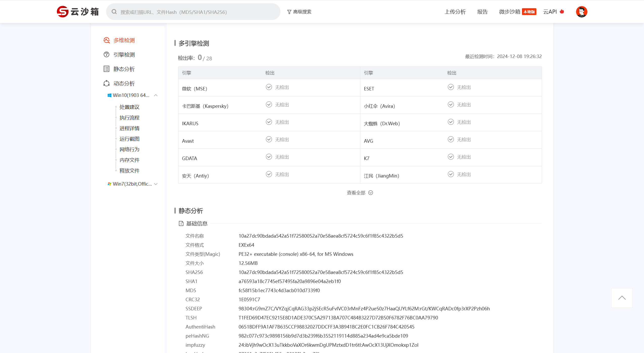This screenshot has width=644, height=353.
Task: Click the IKARUS row check-circle icon
Action: point(269,122)
